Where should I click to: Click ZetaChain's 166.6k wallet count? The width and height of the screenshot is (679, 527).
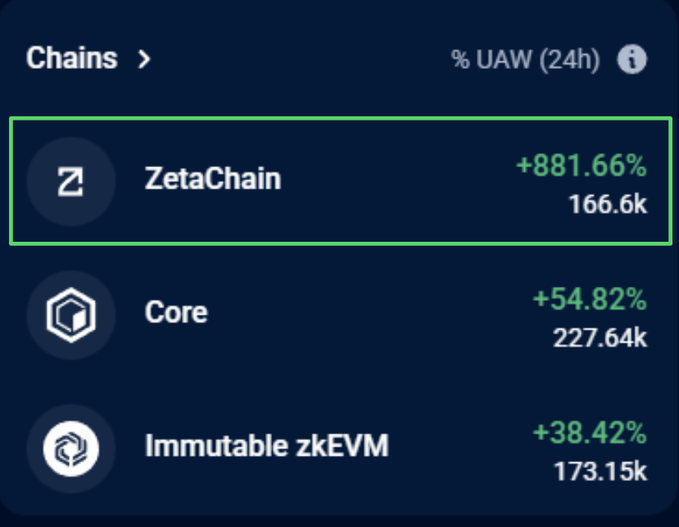click(x=608, y=205)
